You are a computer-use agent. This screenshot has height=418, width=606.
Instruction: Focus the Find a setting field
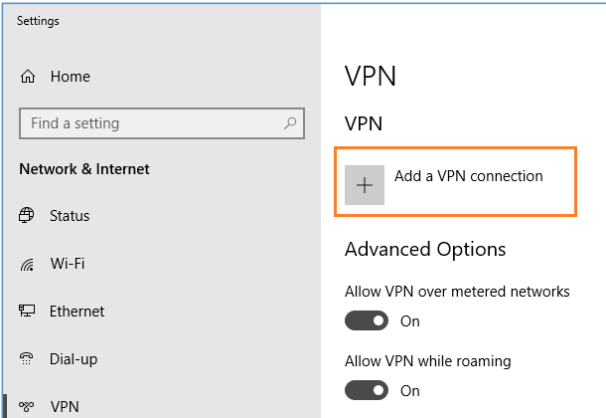click(x=162, y=124)
